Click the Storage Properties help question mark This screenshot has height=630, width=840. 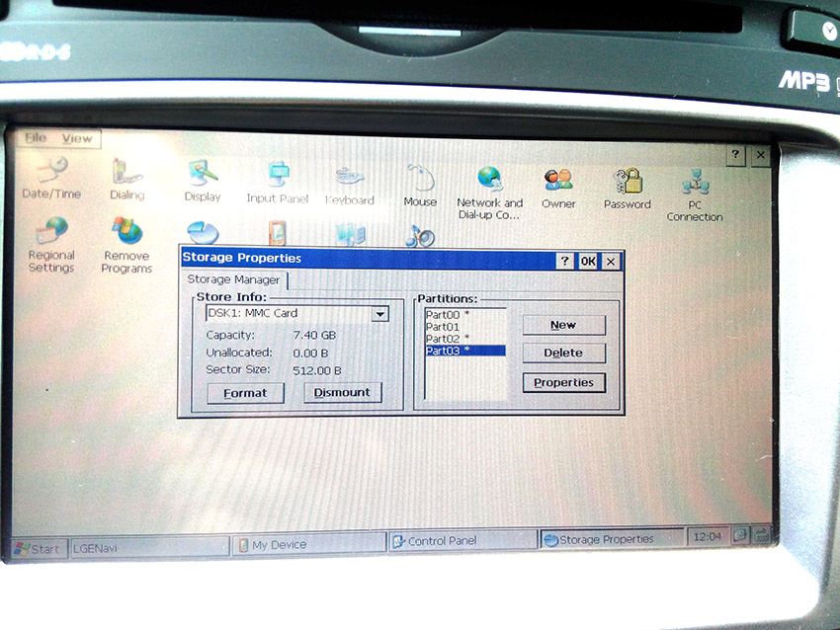(x=564, y=262)
